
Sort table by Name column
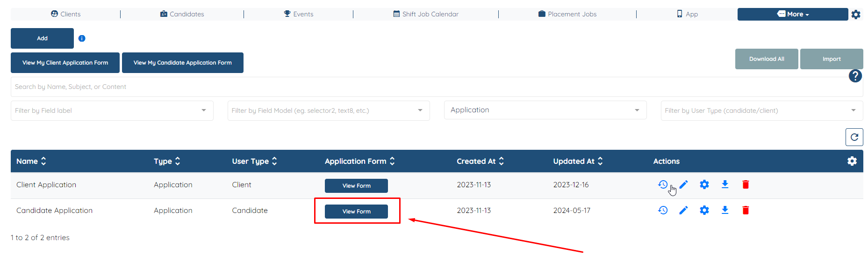pos(31,161)
